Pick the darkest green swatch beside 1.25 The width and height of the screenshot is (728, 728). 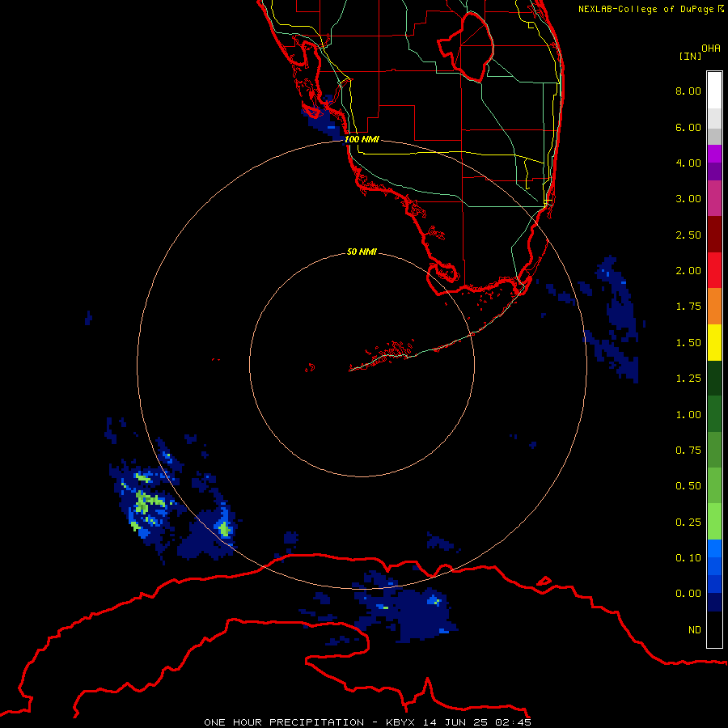[714, 378]
